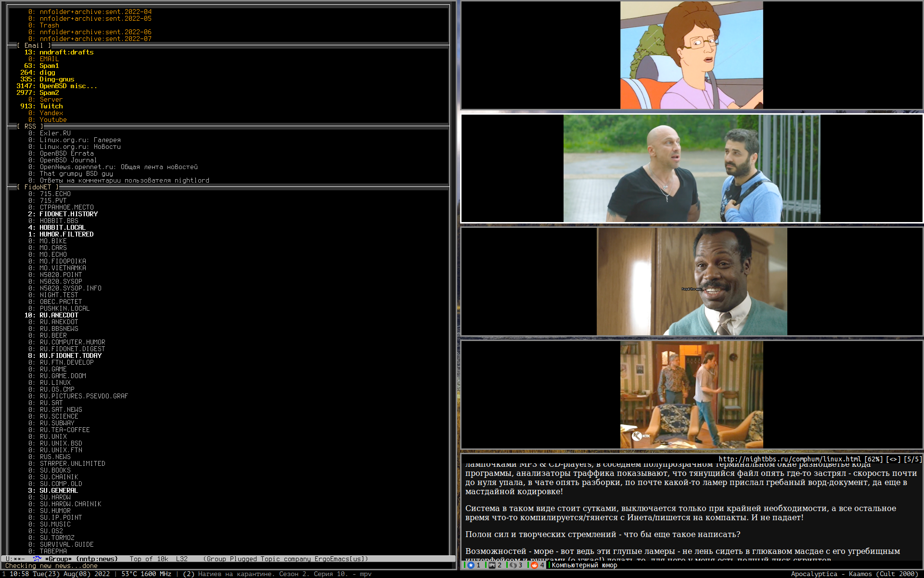Select the N5020.SYSOP.INFO echo
The height and width of the screenshot is (578, 924).
(x=70, y=288)
